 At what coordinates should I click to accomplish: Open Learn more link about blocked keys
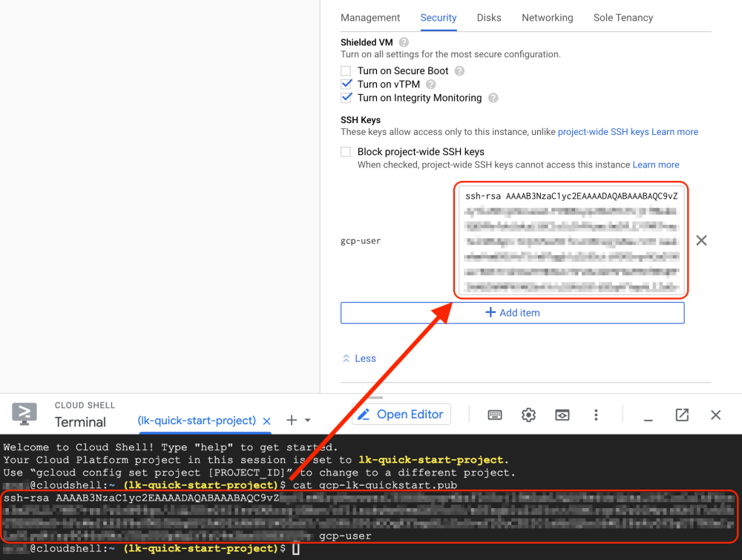tap(656, 165)
